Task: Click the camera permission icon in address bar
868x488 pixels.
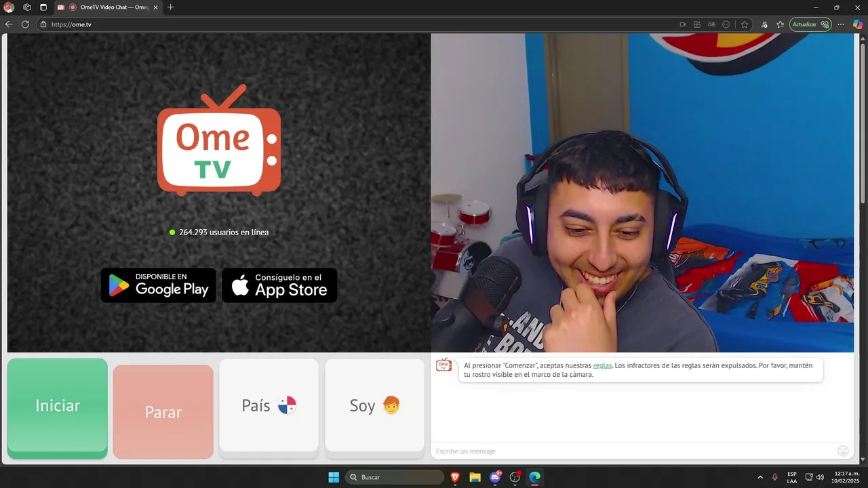Action: 683,24
